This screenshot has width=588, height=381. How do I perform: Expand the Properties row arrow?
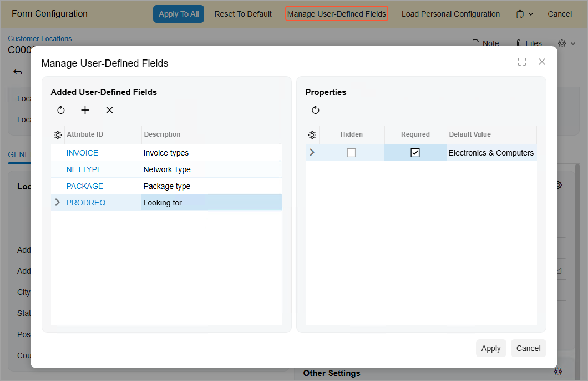pos(312,152)
